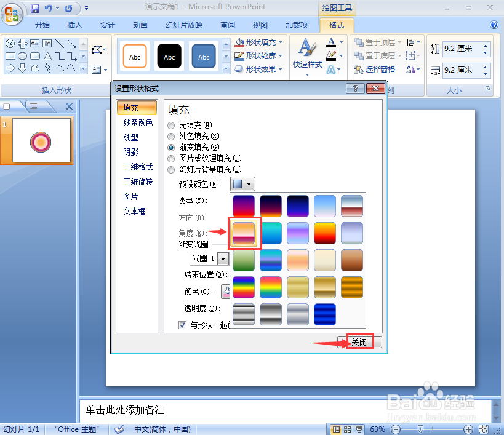The image size is (504, 435).
Task: Choose the orange-pink sunset preset gradient
Action: [244, 233]
